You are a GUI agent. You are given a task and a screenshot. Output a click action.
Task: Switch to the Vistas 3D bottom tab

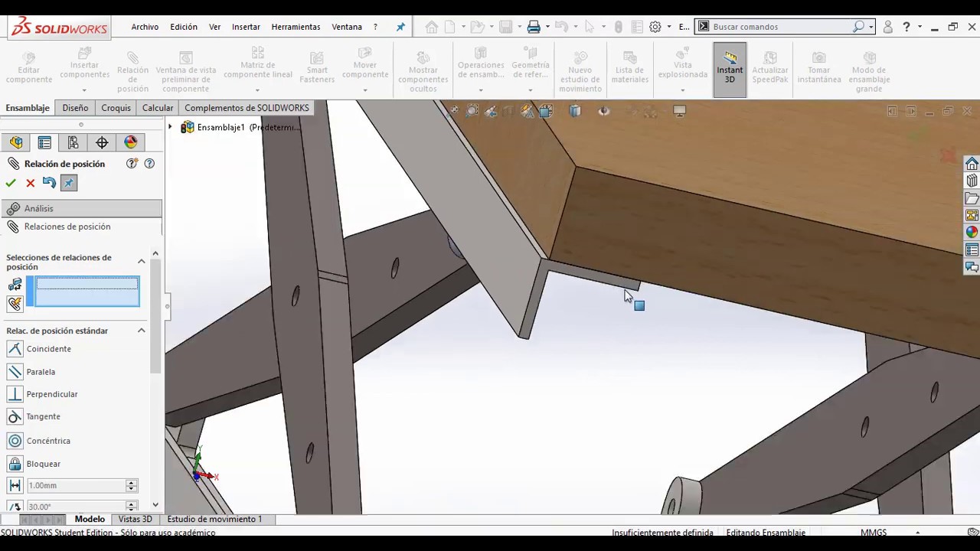pyautogui.click(x=135, y=519)
